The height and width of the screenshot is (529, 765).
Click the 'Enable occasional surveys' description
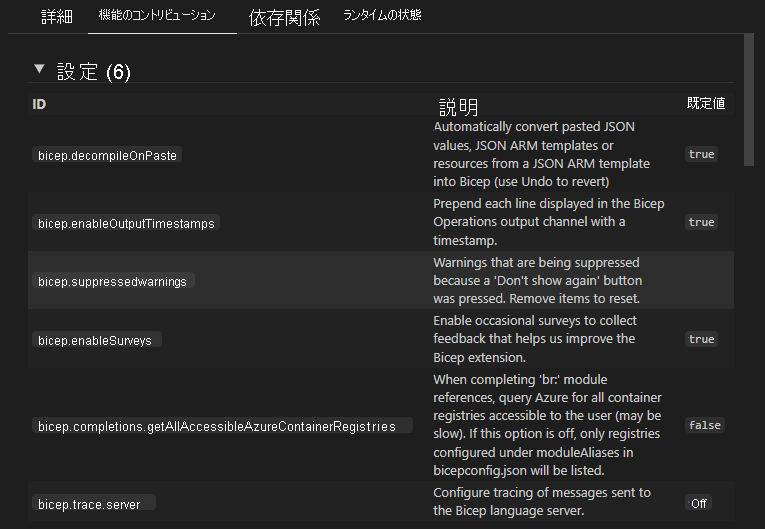535,339
